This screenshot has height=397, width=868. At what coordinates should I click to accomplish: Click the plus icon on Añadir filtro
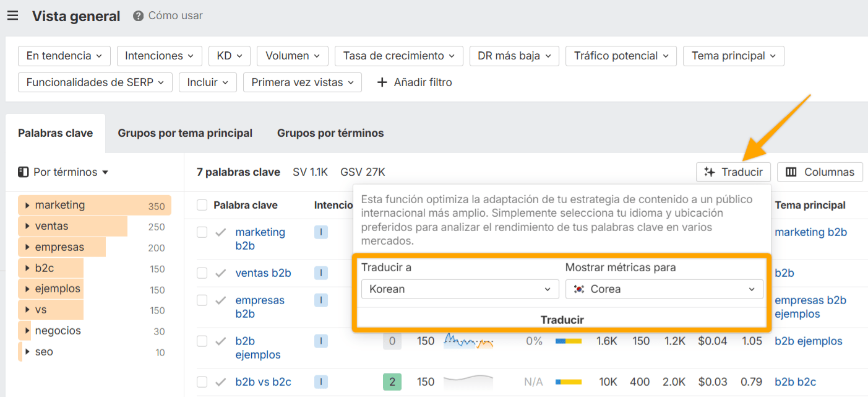click(383, 82)
